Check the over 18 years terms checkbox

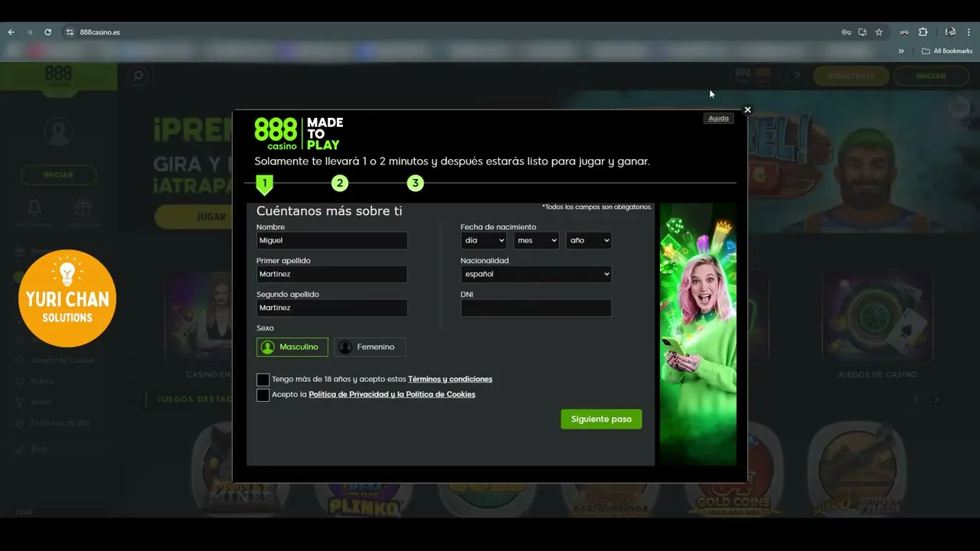[x=263, y=380]
